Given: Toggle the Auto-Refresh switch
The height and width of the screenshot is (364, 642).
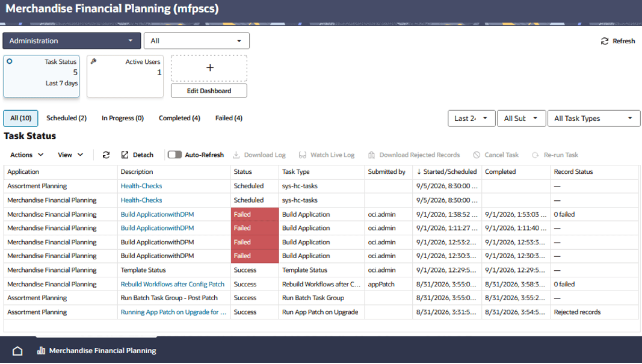Looking at the screenshot, I should pos(175,155).
